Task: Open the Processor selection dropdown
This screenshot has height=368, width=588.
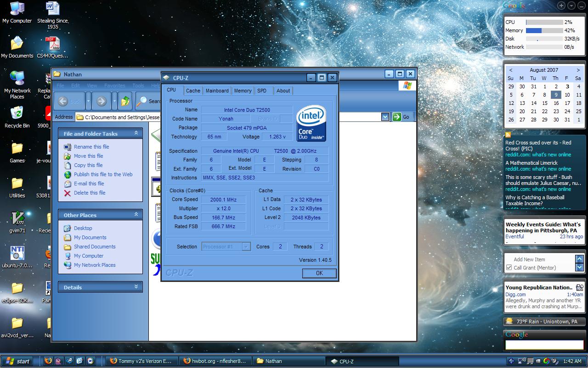Action: (246, 247)
